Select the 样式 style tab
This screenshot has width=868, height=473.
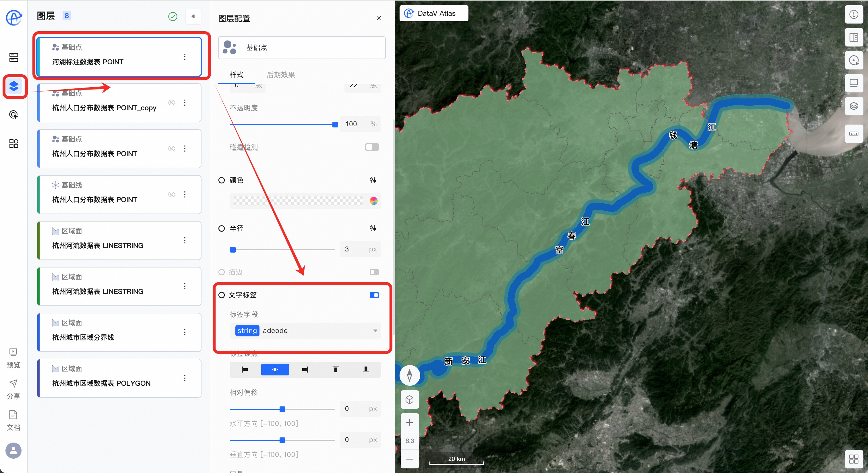point(236,75)
